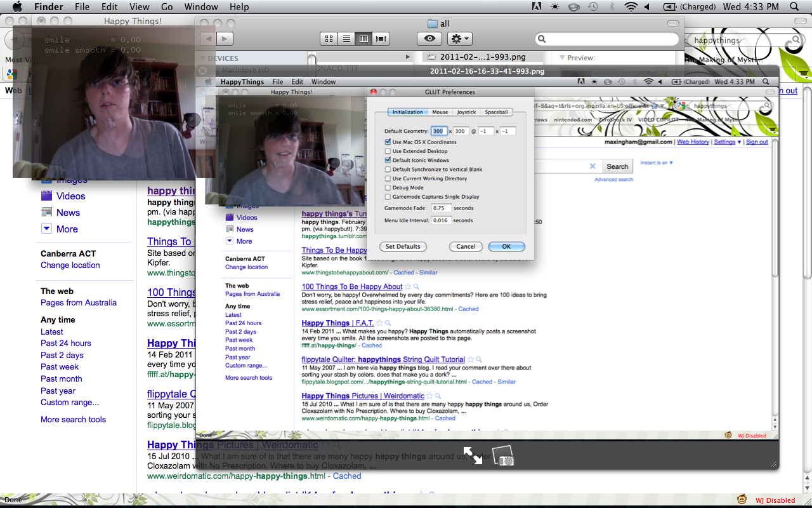Collapse the DEVICES section in Finder sidebar

click(202, 58)
